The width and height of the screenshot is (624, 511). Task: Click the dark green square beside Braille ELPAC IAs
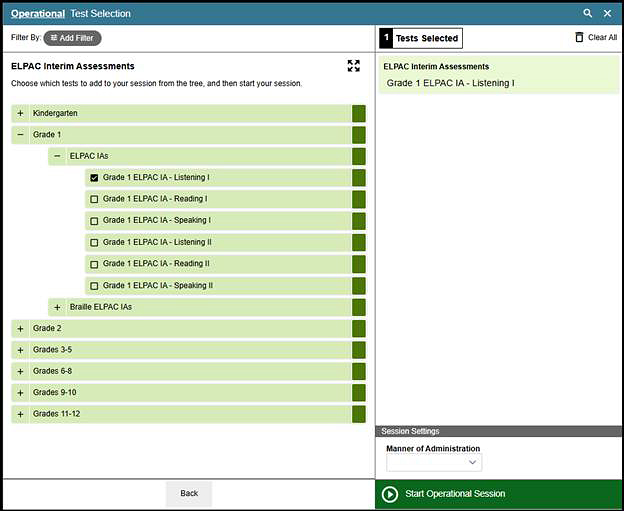[359, 307]
